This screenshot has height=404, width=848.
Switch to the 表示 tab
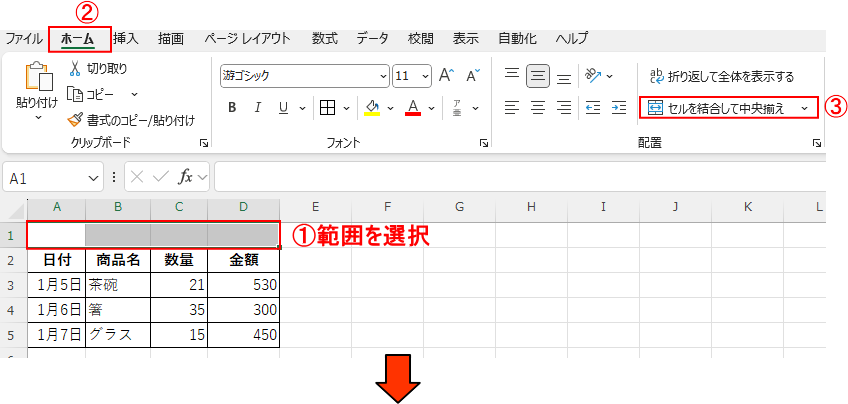tap(466, 38)
